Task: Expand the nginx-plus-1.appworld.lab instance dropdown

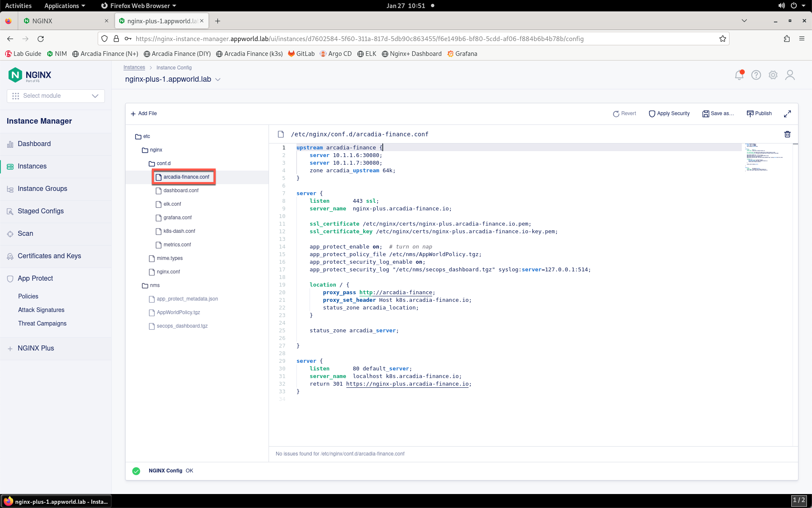Action: click(x=218, y=80)
